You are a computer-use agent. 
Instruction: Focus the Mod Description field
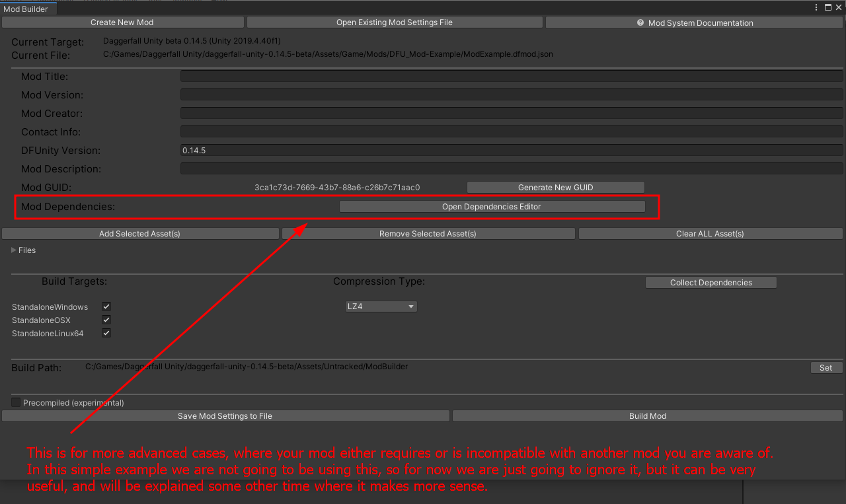[x=512, y=169]
